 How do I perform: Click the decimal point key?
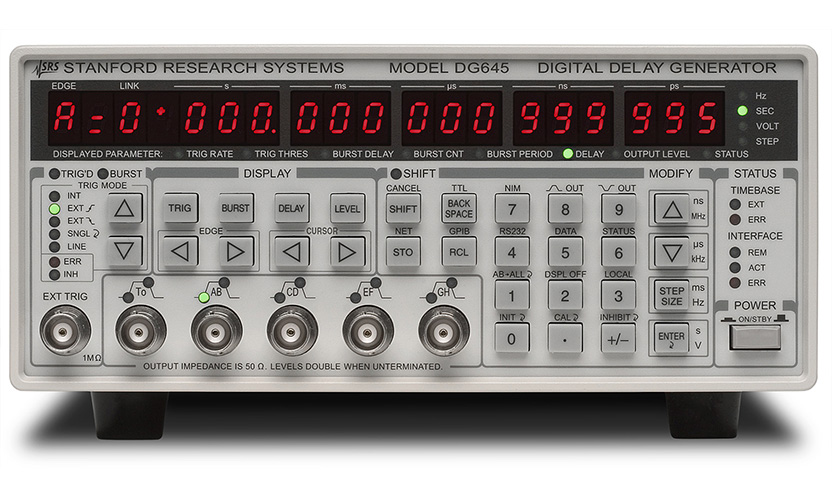pyautogui.click(x=565, y=338)
